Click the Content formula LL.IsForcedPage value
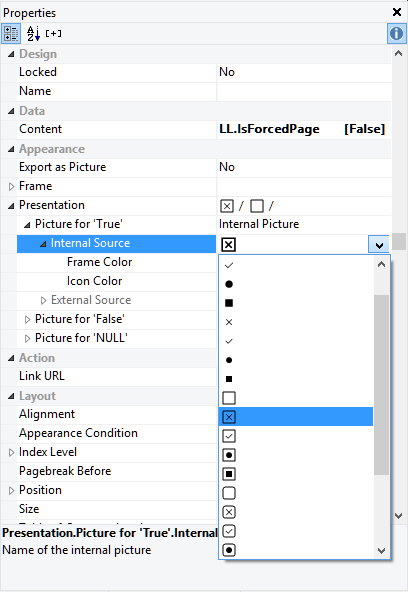 (269, 129)
